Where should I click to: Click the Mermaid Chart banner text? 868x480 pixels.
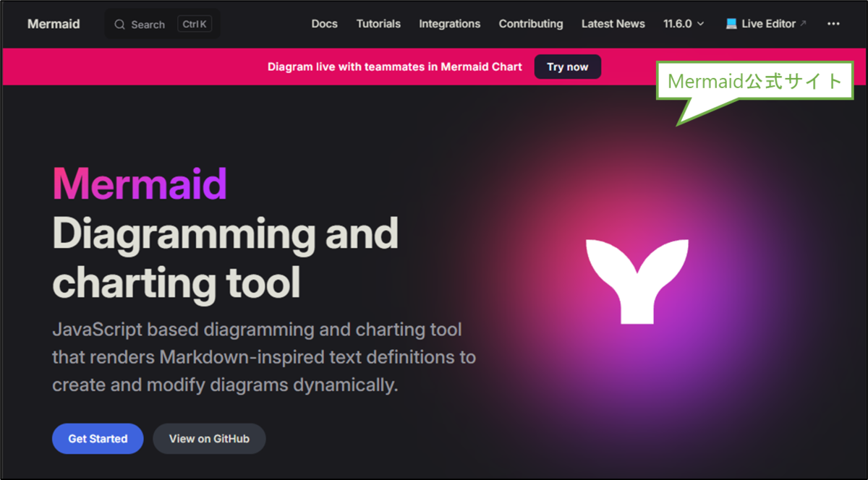395,67
